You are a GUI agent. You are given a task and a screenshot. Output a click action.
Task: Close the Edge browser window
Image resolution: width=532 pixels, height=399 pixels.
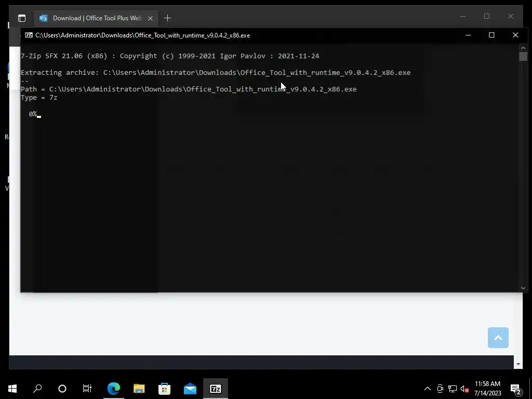click(510, 16)
